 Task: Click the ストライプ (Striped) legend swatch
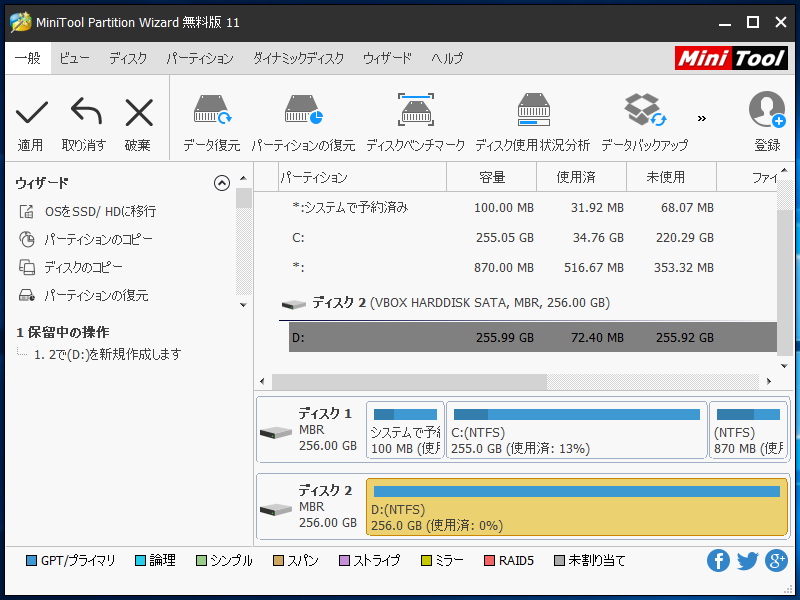pos(344,561)
